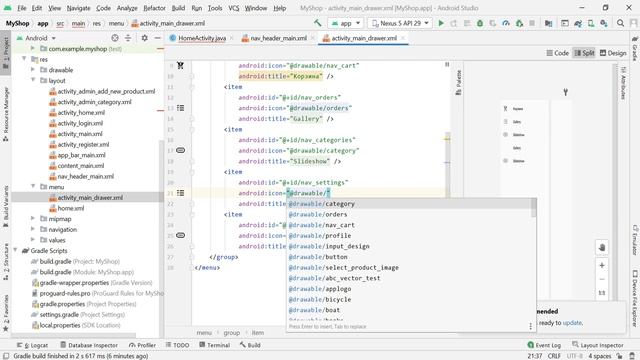640x360 pixels.
Task: Open the Layout Inspector
Action: pyautogui.click(x=598, y=345)
